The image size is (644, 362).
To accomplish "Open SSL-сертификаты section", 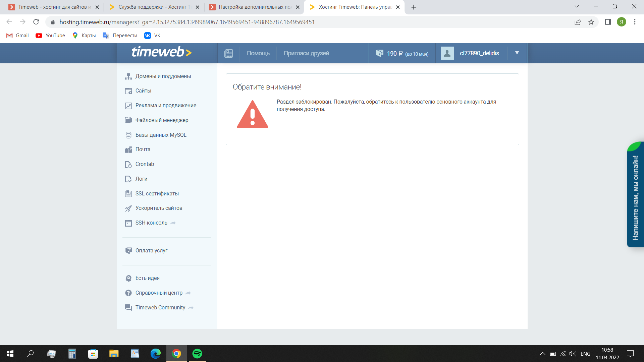I will [x=157, y=194].
